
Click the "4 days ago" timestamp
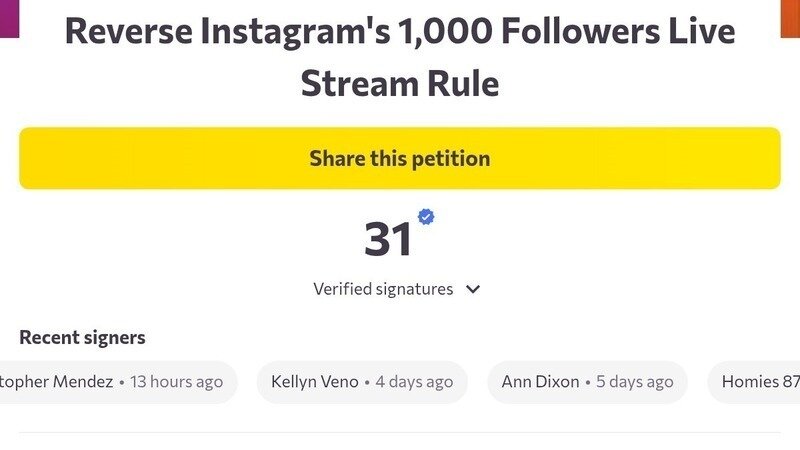414,382
